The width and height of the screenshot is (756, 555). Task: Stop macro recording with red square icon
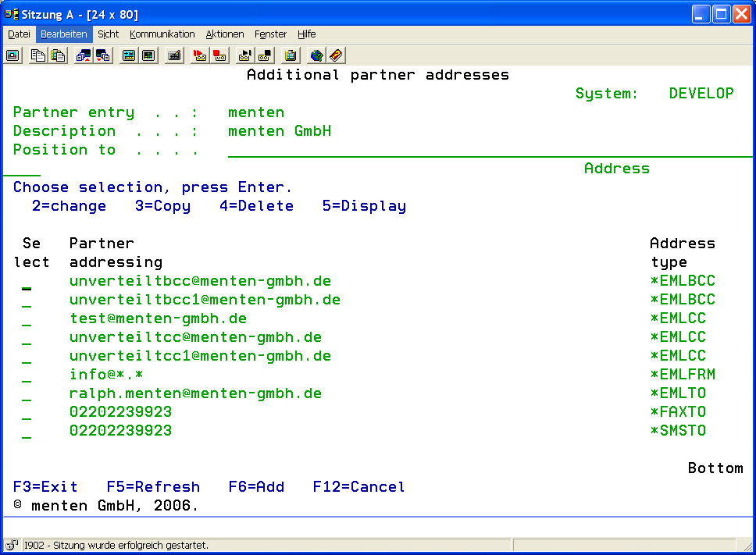point(219,55)
